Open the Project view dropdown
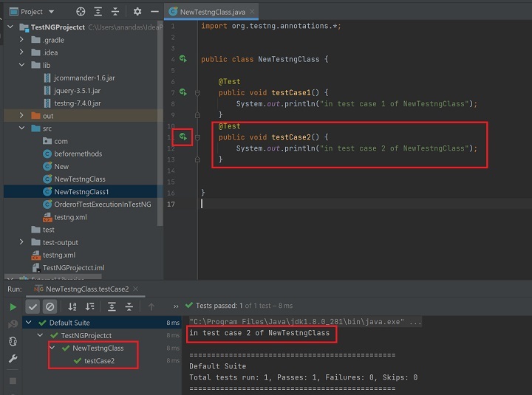The width and height of the screenshot is (532, 395). [x=50, y=12]
